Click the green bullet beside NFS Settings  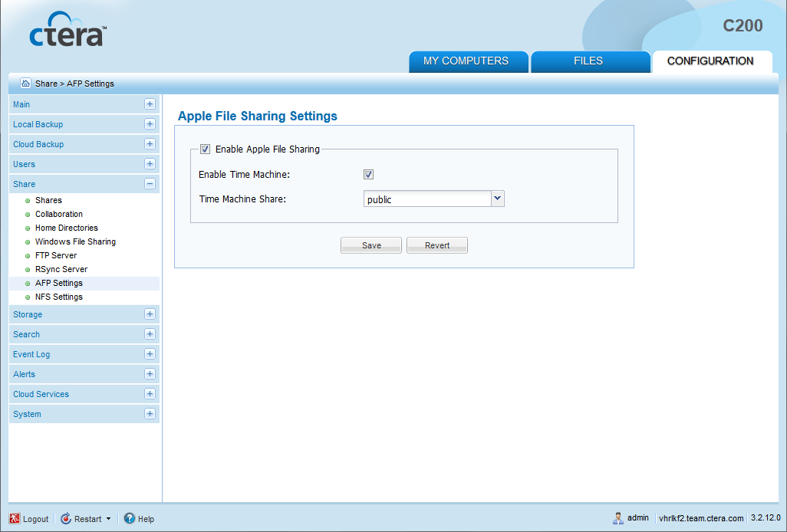coord(28,297)
